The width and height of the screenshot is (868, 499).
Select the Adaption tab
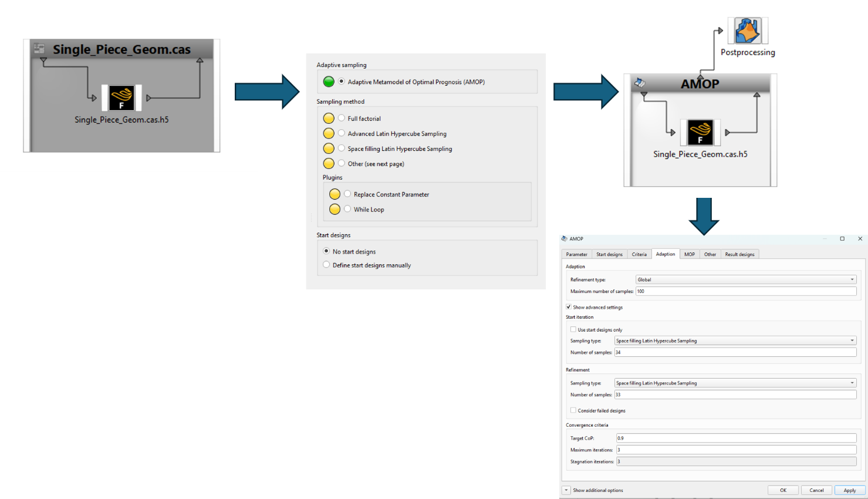(666, 254)
